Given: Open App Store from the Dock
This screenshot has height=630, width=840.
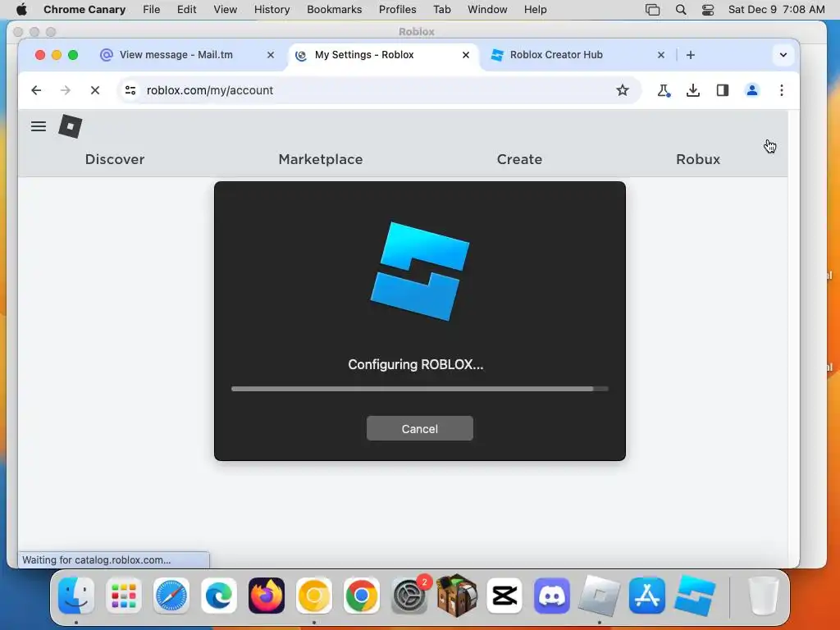Looking at the screenshot, I should (647, 596).
